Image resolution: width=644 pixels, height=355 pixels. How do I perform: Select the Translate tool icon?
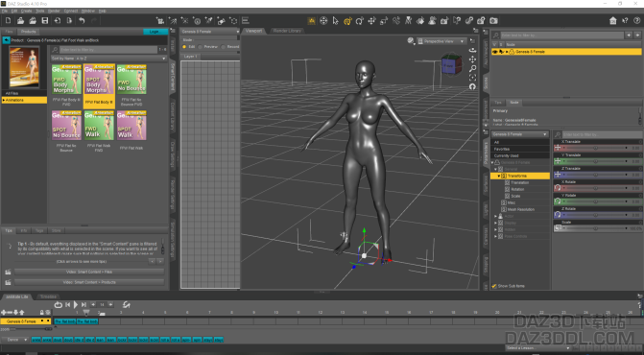(372, 20)
